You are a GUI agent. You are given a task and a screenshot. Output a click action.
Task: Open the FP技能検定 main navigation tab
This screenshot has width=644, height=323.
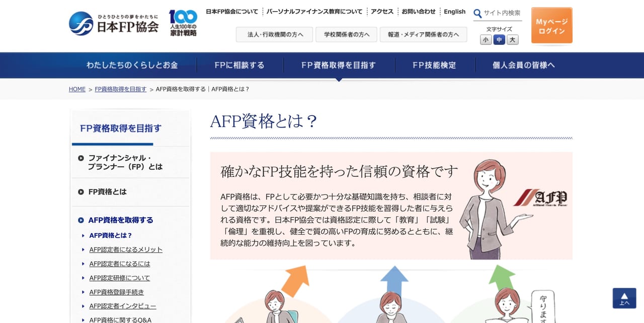(x=435, y=65)
